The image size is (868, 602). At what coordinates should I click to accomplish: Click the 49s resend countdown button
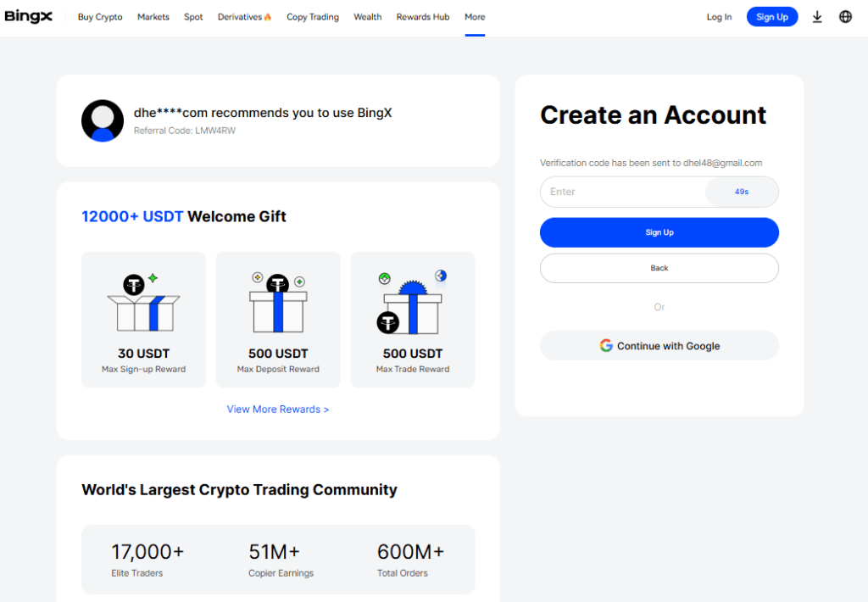[x=742, y=192]
